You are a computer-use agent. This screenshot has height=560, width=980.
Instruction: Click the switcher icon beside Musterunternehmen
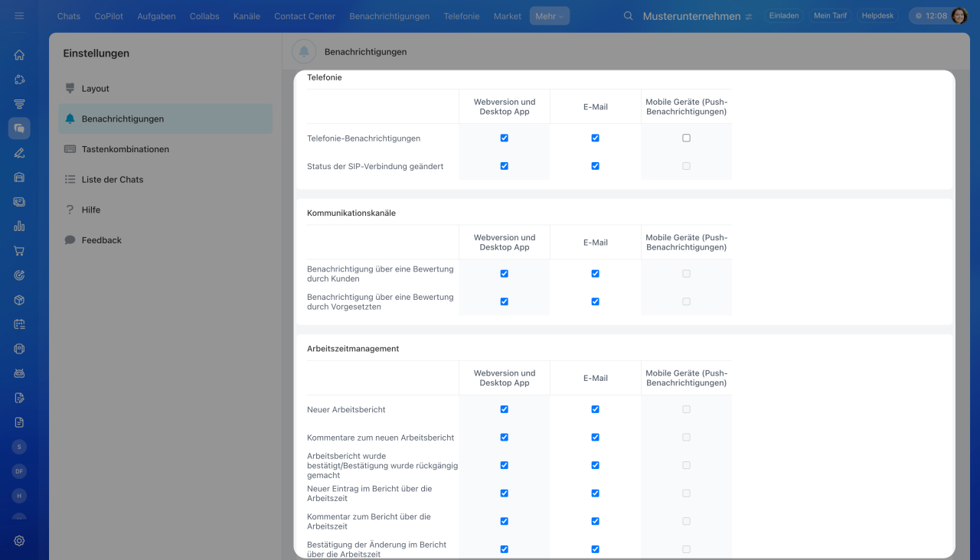(x=748, y=16)
